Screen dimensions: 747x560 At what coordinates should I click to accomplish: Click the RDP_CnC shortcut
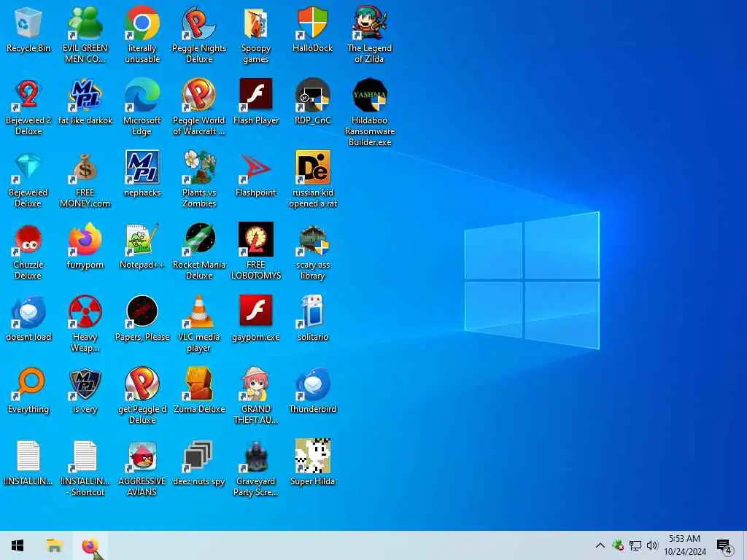[x=312, y=102]
